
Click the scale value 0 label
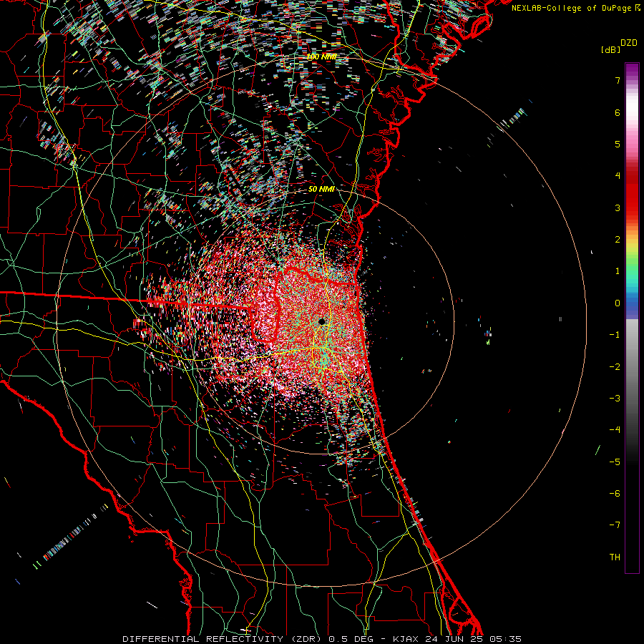pos(618,303)
